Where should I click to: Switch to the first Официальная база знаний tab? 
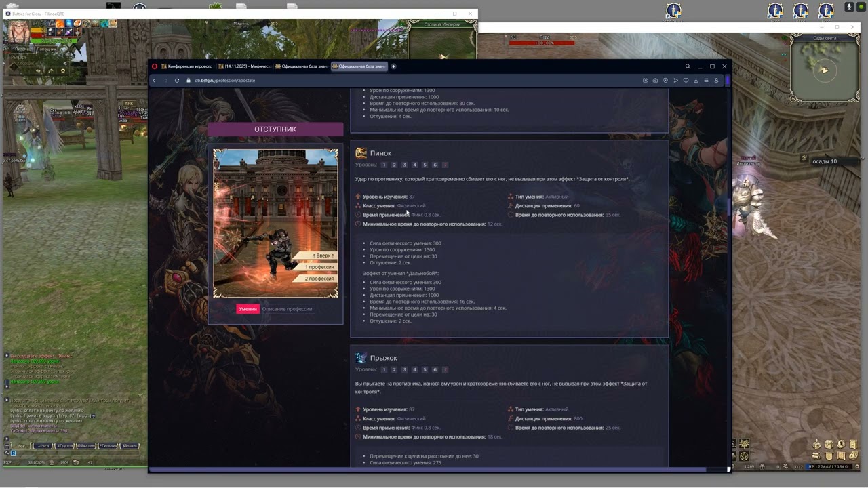[x=302, y=66]
